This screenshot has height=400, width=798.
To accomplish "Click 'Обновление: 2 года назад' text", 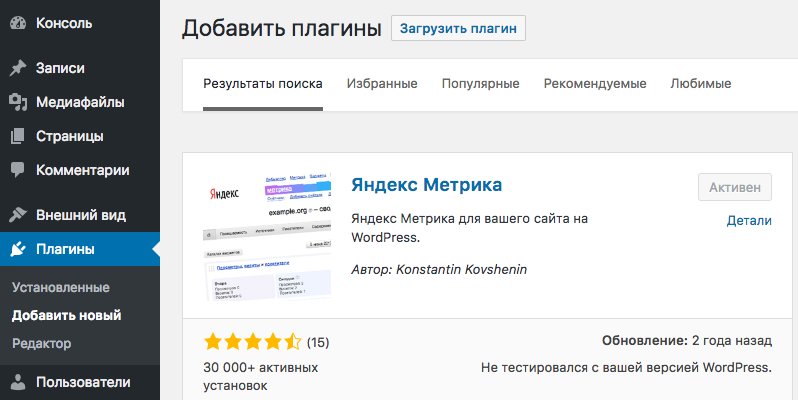I will click(687, 341).
